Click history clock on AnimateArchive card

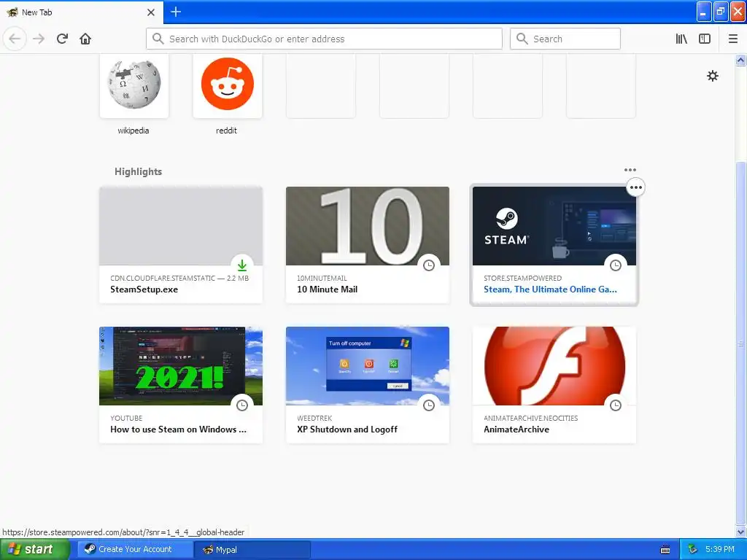click(616, 405)
